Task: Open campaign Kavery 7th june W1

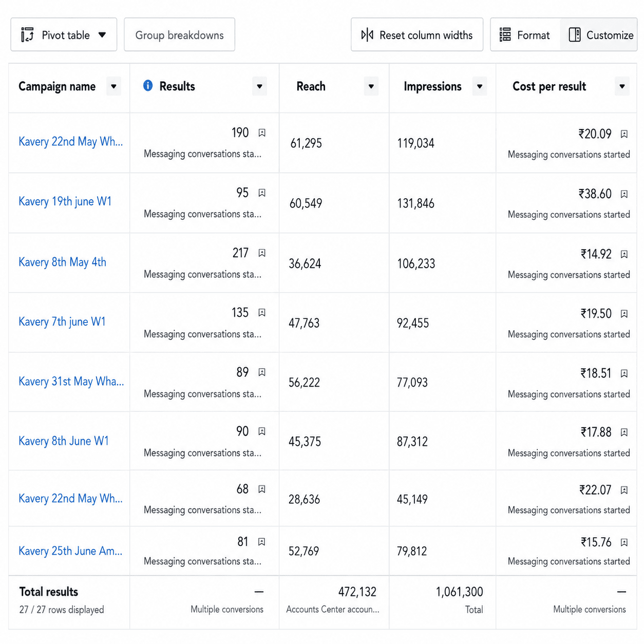Action: [62, 321]
